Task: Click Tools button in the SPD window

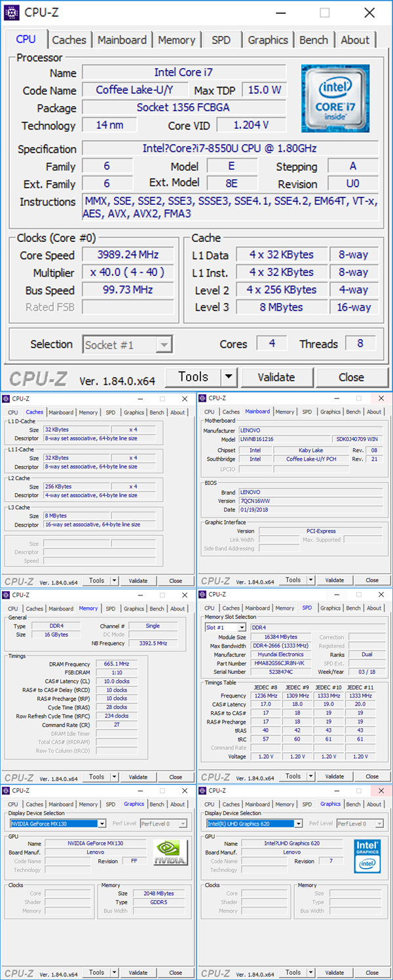Action: click(x=293, y=777)
